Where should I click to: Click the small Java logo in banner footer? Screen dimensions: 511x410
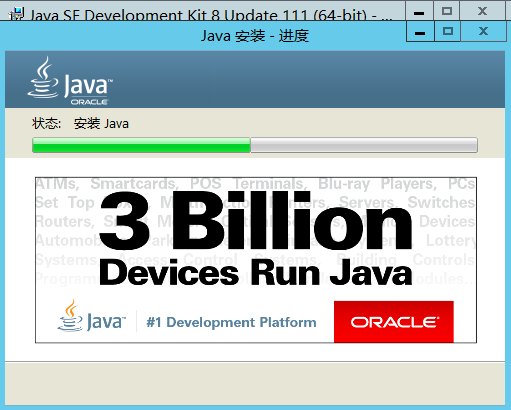[x=92, y=316]
